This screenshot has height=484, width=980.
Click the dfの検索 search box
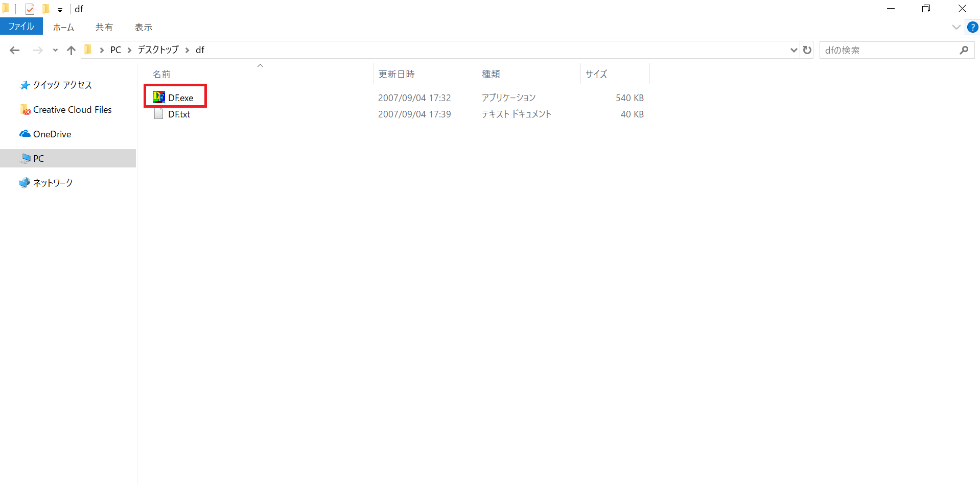(x=889, y=50)
